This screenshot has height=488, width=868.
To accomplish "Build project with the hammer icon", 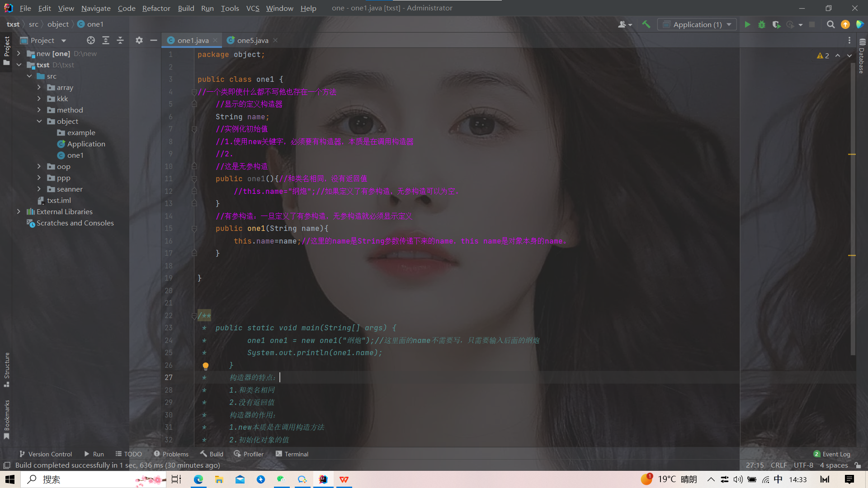I will pos(646,25).
